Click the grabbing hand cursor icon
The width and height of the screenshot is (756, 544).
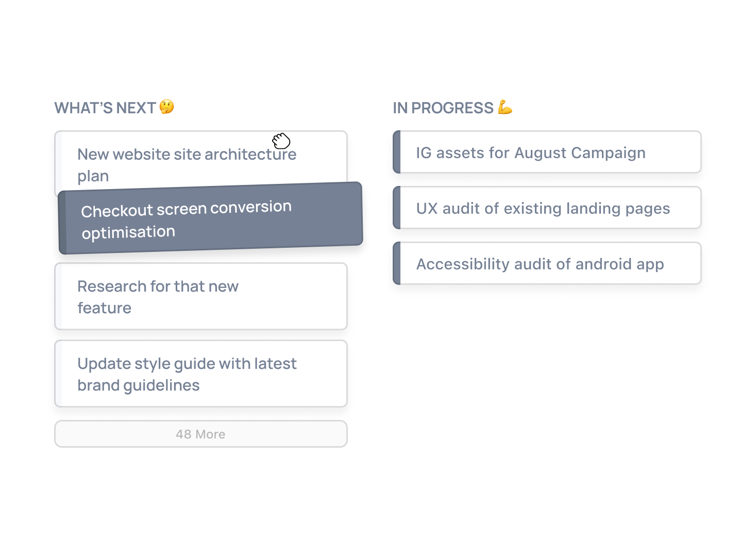281,141
